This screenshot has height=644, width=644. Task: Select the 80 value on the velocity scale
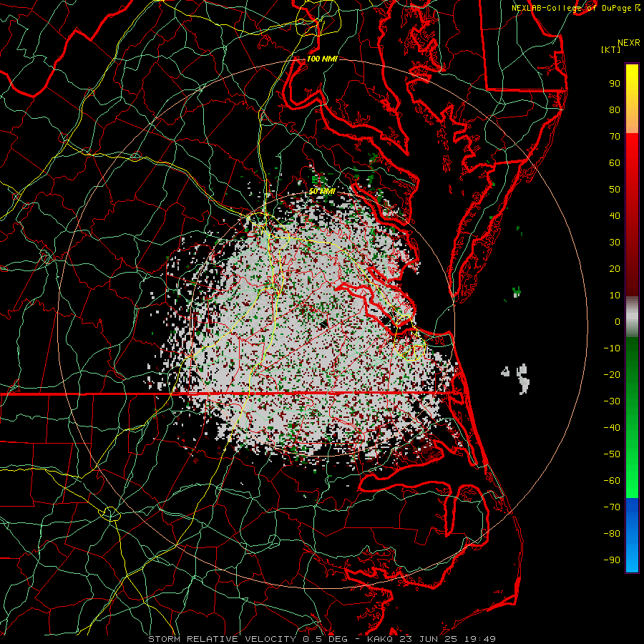[x=615, y=110]
